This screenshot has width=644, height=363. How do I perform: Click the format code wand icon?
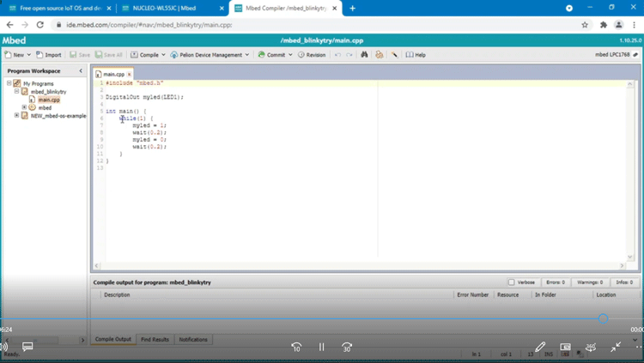pos(394,54)
